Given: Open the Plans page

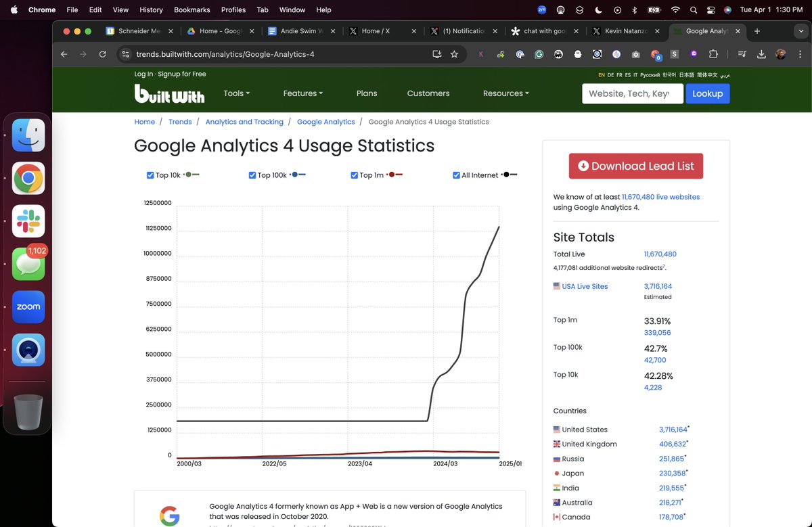Looking at the screenshot, I should click(367, 93).
